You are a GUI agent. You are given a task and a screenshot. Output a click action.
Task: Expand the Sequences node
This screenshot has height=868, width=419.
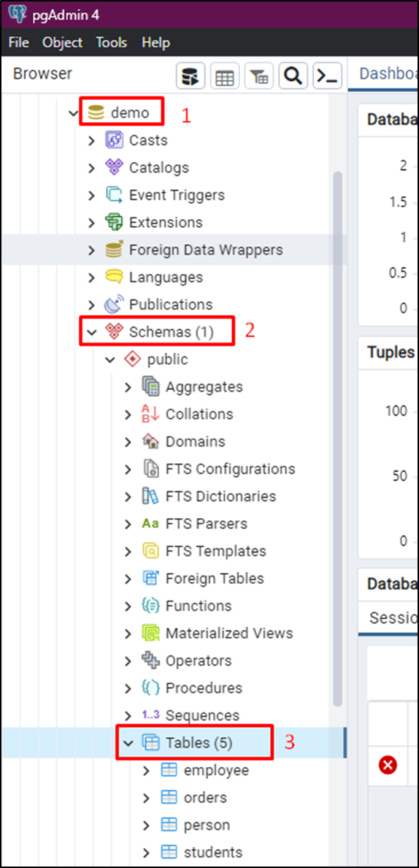[128, 715]
